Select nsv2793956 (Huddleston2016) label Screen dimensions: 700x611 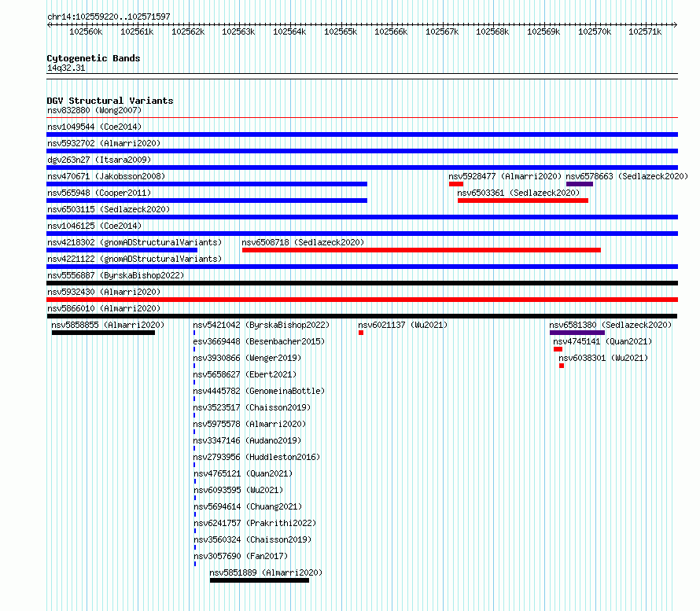(x=256, y=457)
